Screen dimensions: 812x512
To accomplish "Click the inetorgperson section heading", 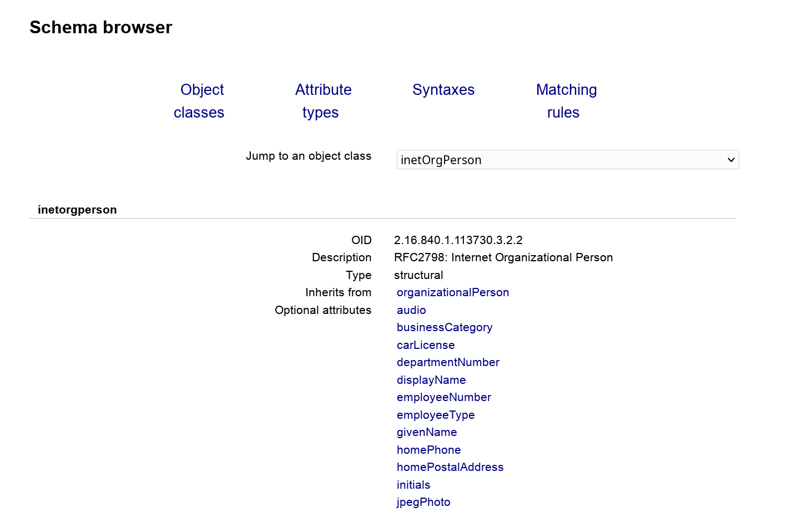I will pyautogui.click(x=77, y=210).
